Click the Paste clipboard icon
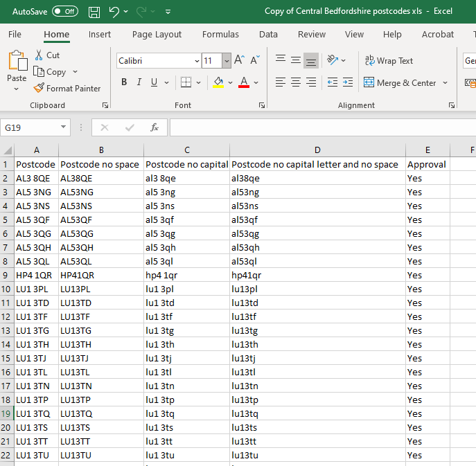This screenshot has width=476, height=466. tap(17, 61)
